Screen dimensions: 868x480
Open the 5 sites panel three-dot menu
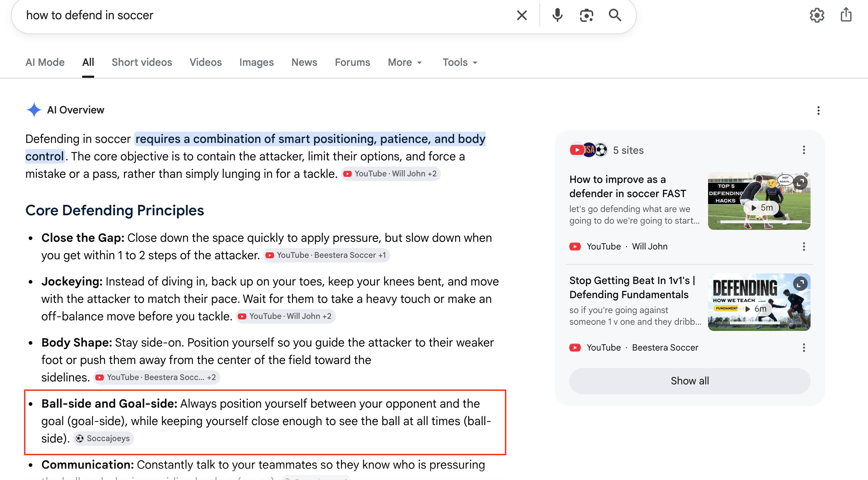(x=804, y=150)
